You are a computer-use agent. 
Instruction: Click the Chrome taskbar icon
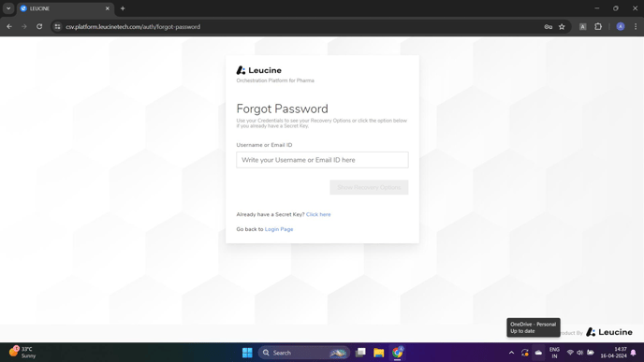click(398, 353)
